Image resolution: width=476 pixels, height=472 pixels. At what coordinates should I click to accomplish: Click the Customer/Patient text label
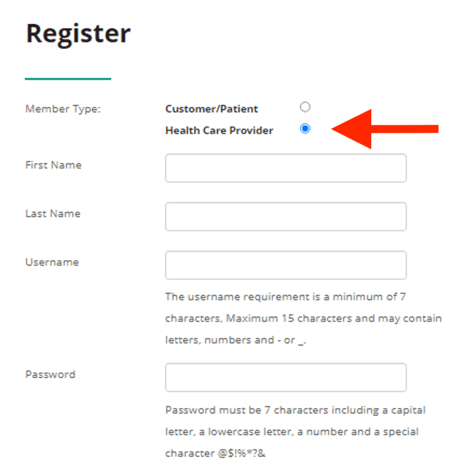point(211,109)
